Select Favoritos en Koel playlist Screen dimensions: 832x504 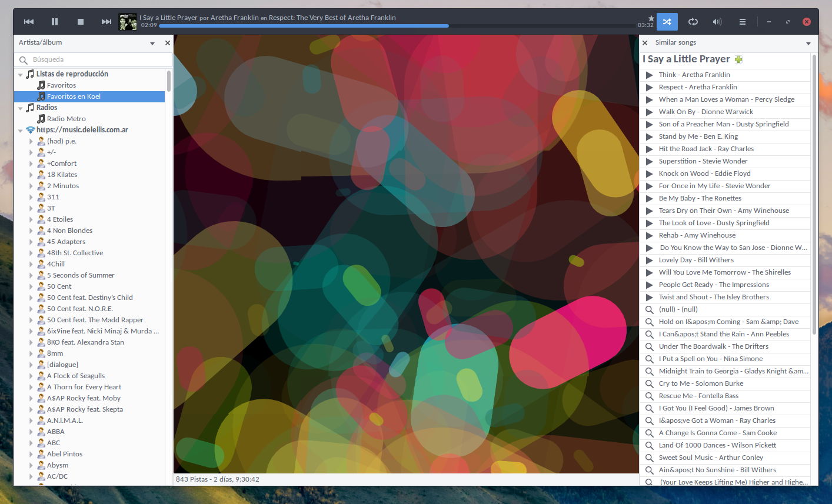tap(74, 96)
